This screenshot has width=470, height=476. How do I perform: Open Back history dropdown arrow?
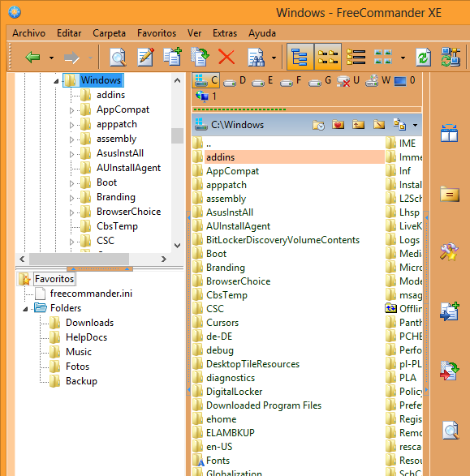tap(51, 58)
